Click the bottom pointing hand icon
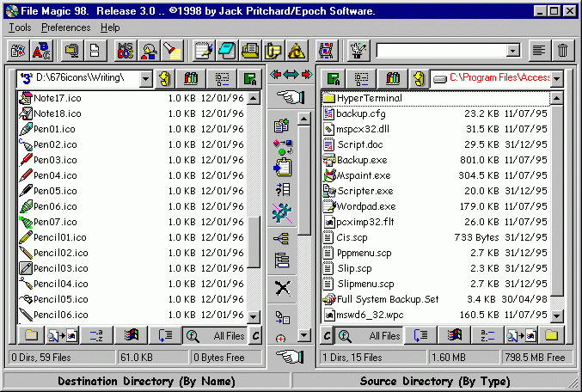This screenshot has height=392, width=582. point(291,357)
